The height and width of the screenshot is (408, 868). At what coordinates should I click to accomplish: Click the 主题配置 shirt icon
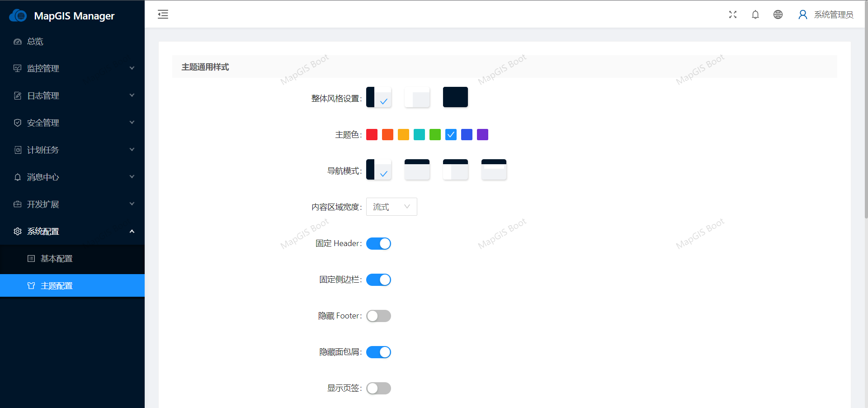click(31, 285)
